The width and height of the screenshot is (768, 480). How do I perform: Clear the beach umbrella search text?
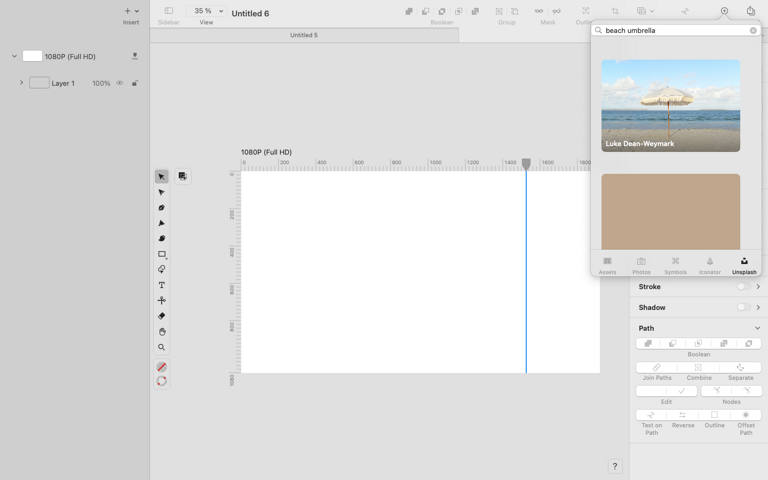click(753, 30)
